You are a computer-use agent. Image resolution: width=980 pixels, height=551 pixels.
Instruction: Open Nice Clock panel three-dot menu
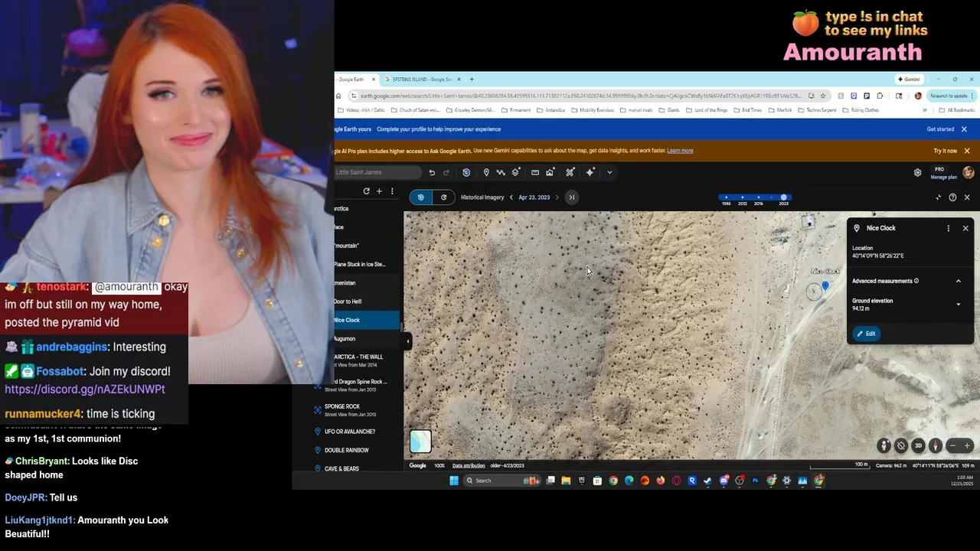[x=949, y=228]
